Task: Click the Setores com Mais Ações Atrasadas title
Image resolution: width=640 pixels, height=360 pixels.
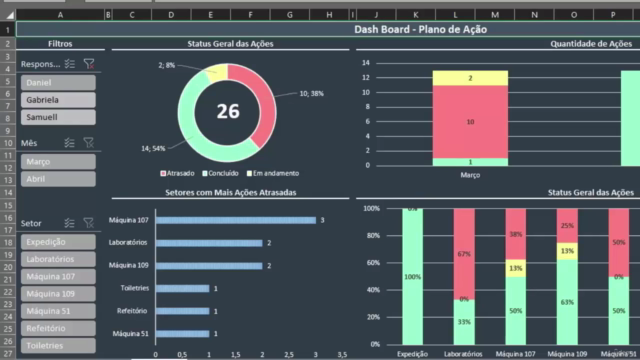Action: (231, 193)
